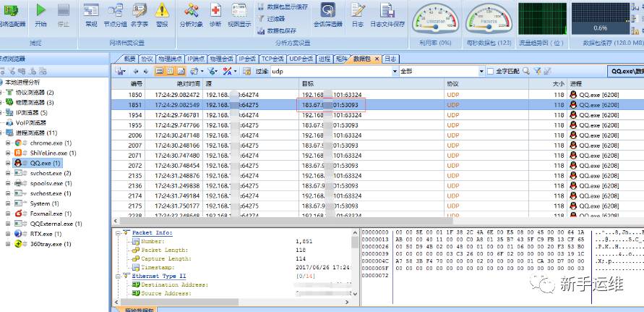Open the 分析对象 analysis object settings
This screenshot has height=312, width=644.
click(192, 15)
